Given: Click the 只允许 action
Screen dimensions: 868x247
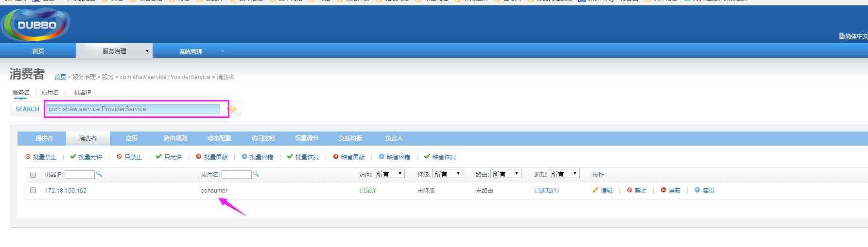Looking at the screenshot, I should click(173, 157).
